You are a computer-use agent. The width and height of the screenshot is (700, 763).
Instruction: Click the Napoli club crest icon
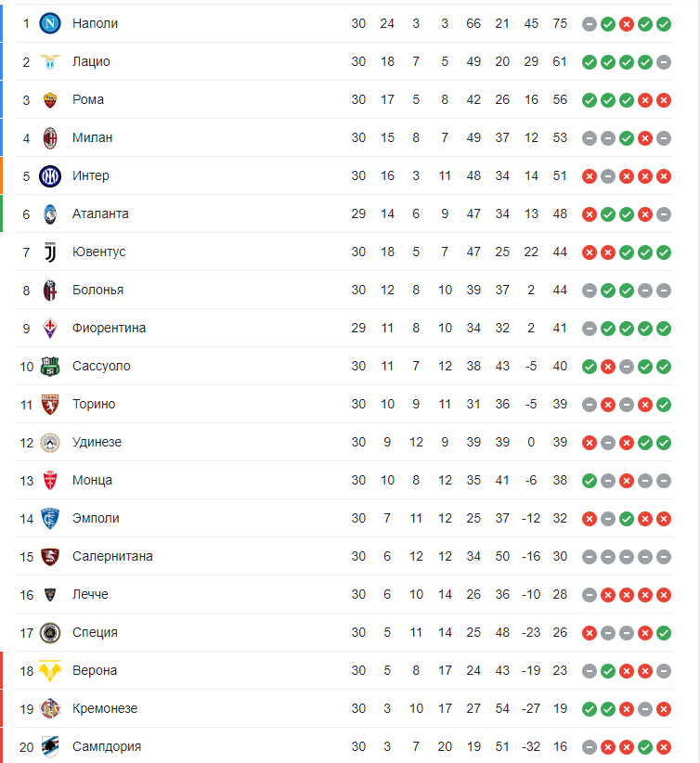pos(50,23)
